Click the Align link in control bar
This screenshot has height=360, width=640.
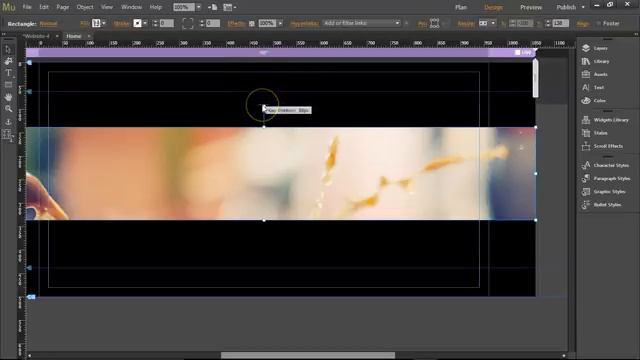pos(583,24)
